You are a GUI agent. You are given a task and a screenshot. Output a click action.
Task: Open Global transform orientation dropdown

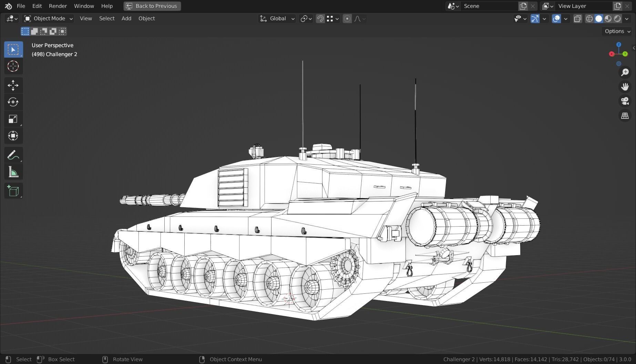277,19
